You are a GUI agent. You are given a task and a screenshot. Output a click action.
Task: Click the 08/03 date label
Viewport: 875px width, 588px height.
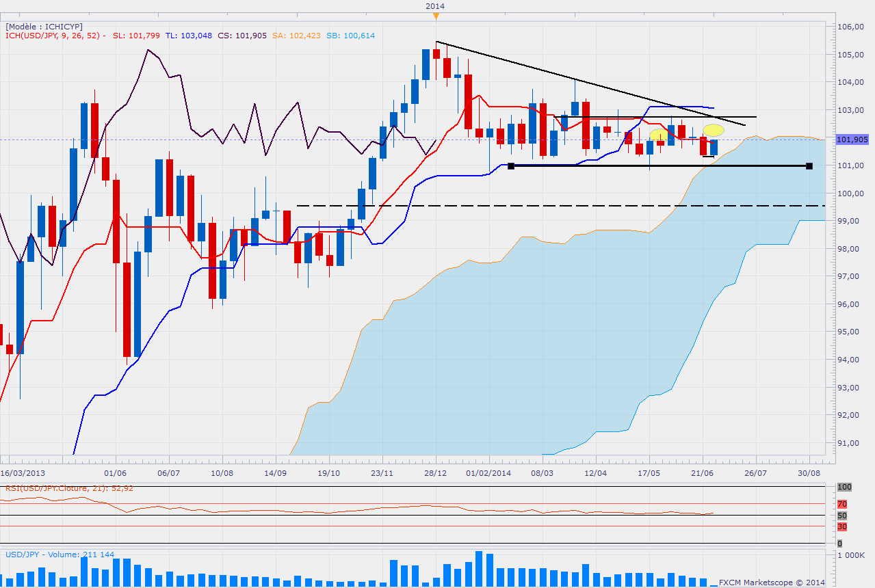pos(542,472)
